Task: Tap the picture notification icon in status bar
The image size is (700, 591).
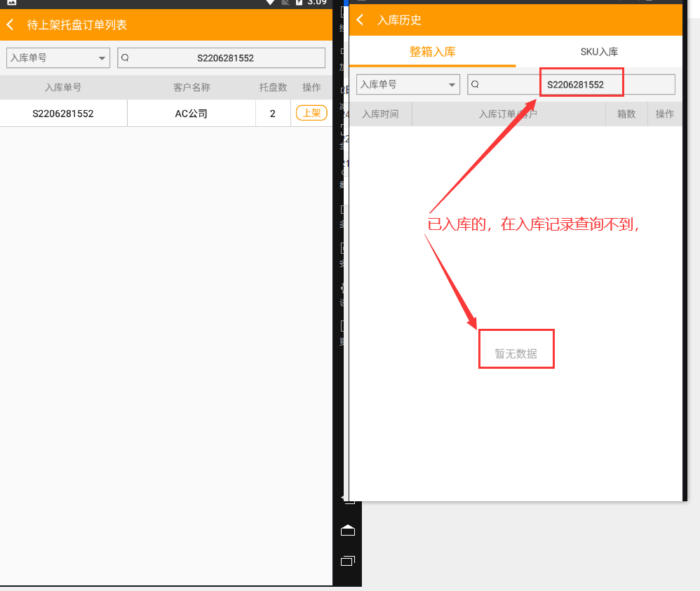Action: tap(11, 3)
